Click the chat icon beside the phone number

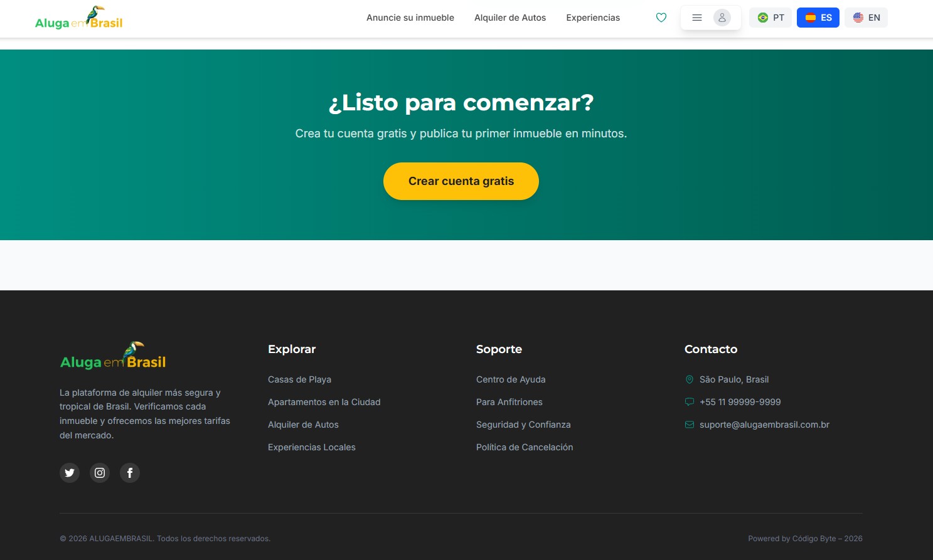689,402
